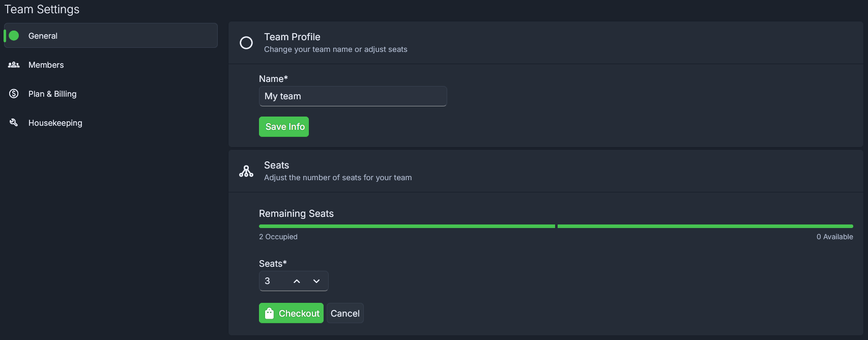Click the Team Profile circle icon
Image resolution: width=868 pixels, height=340 pixels.
[246, 43]
